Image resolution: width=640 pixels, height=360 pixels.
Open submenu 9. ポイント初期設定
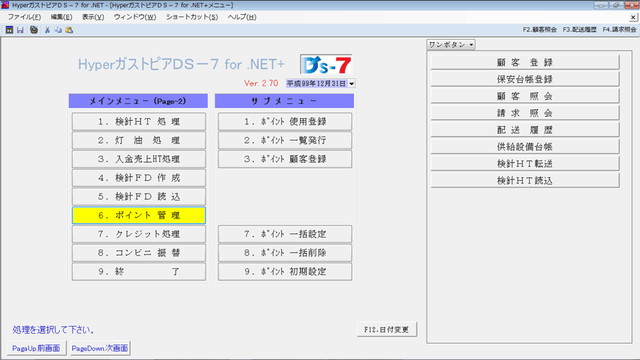pos(285,272)
